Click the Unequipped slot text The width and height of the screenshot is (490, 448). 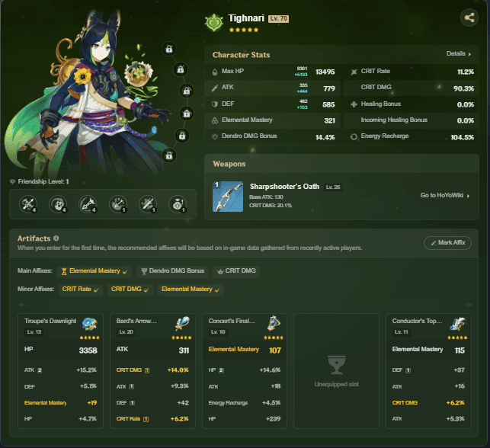click(x=336, y=384)
